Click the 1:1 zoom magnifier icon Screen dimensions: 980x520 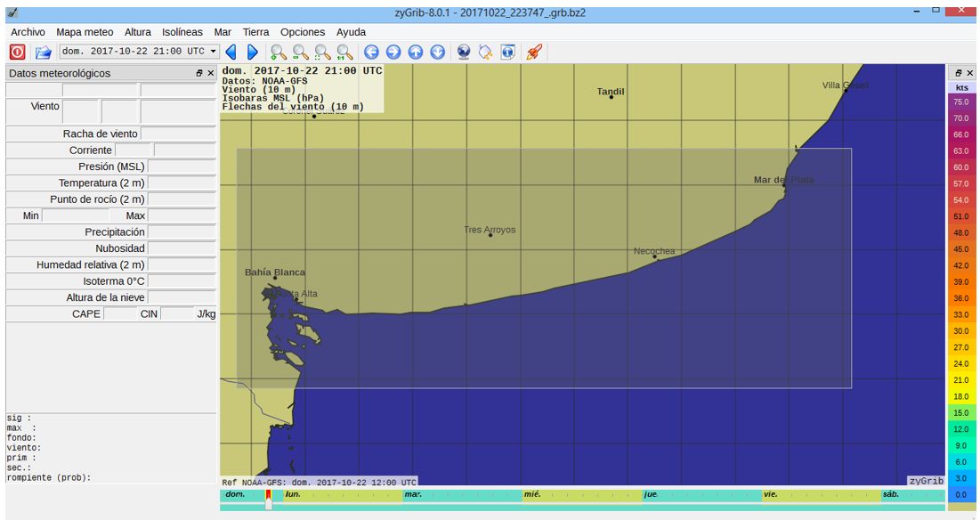pos(344,52)
